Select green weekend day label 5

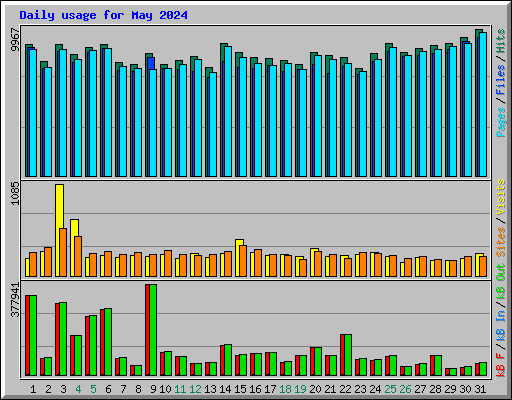pos(93,389)
